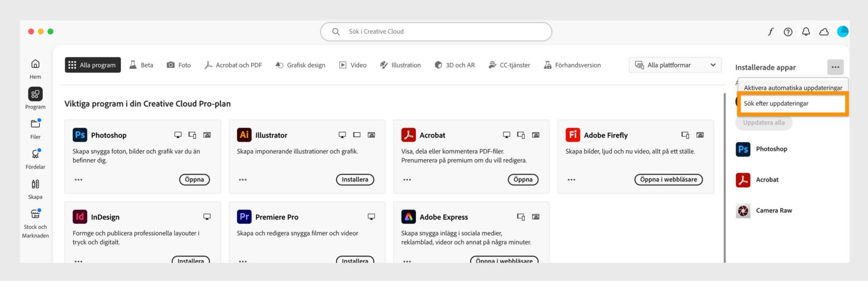Click the Premiere Pro Pr icon
This screenshot has height=281, width=868.
click(244, 217)
